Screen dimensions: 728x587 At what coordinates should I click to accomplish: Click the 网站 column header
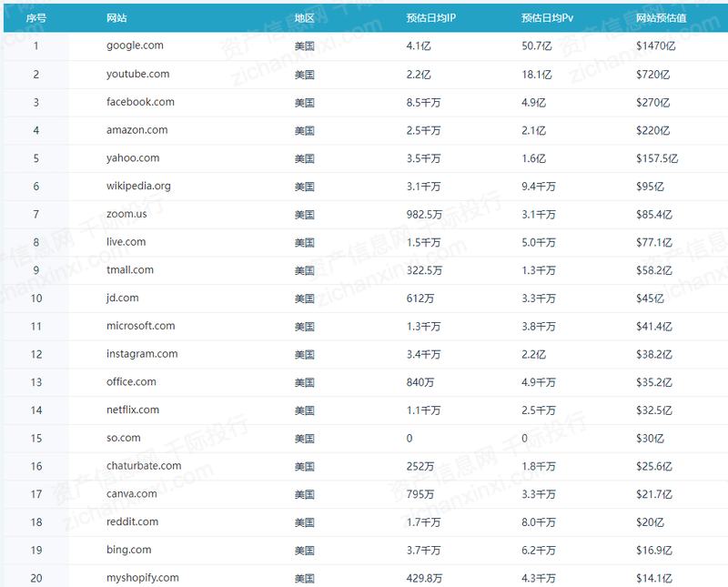coord(116,18)
